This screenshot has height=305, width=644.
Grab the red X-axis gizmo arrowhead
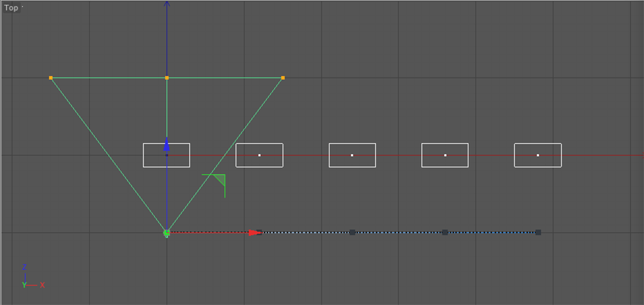coord(255,233)
